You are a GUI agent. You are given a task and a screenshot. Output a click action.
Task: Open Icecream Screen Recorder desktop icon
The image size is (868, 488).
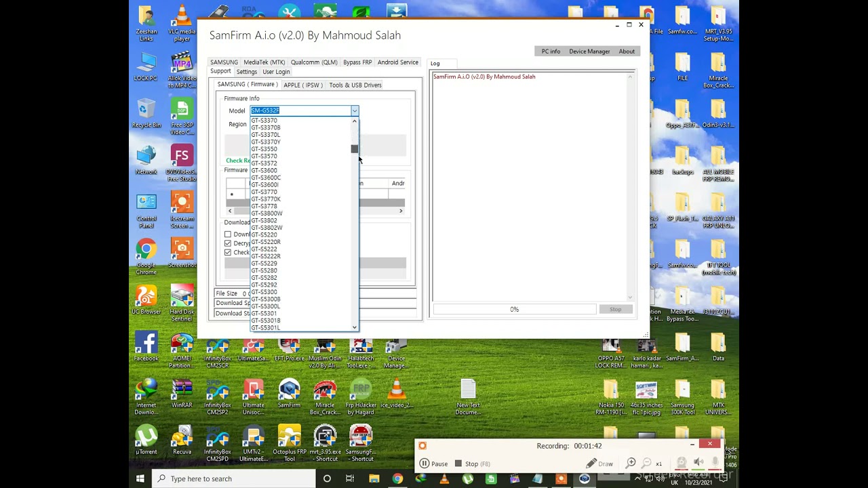182,210
